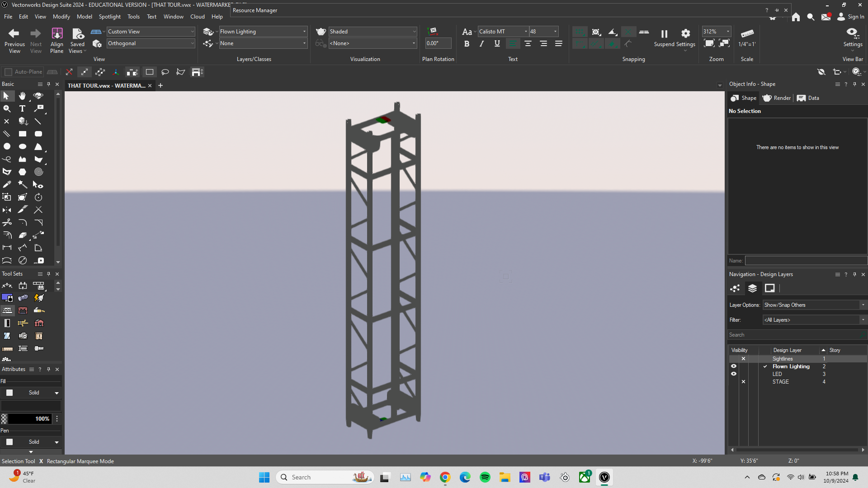Open Snapping Settings gear

(x=685, y=33)
